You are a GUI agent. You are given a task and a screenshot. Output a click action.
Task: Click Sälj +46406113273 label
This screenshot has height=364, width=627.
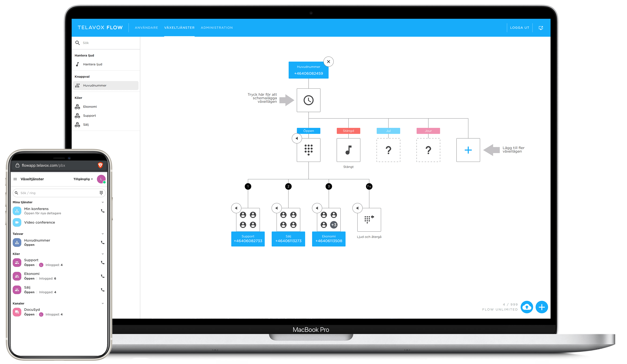coord(288,239)
